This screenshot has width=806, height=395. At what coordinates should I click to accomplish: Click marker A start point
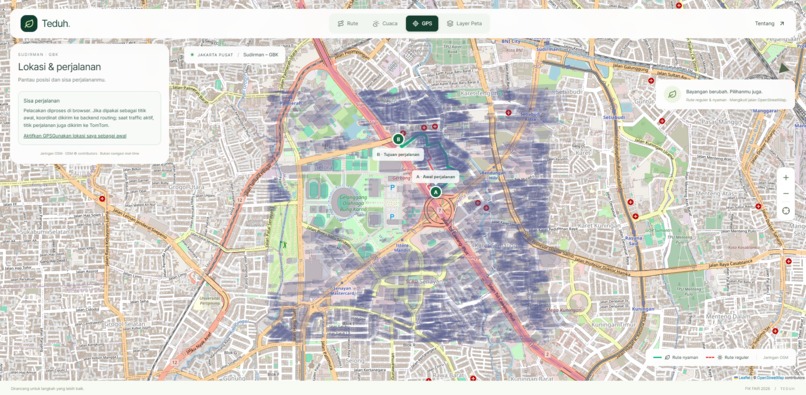(x=435, y=192)
